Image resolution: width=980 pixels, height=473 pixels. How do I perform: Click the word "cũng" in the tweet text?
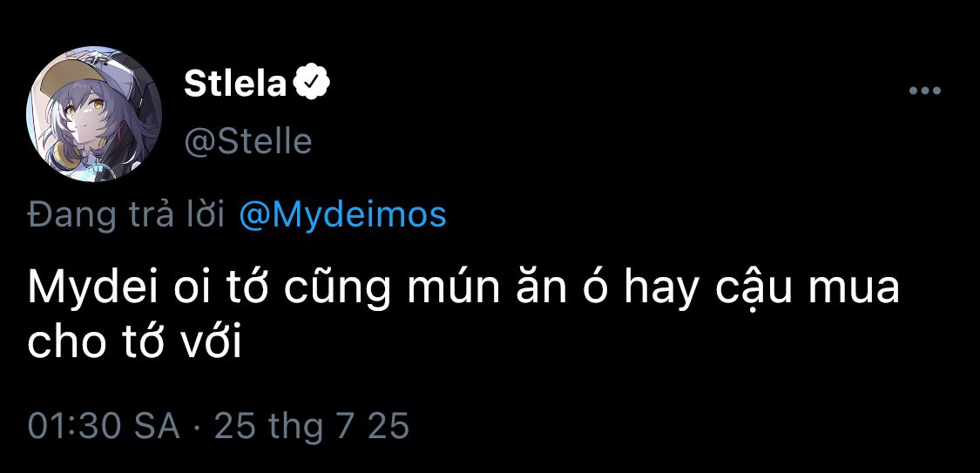pos(360,288)
